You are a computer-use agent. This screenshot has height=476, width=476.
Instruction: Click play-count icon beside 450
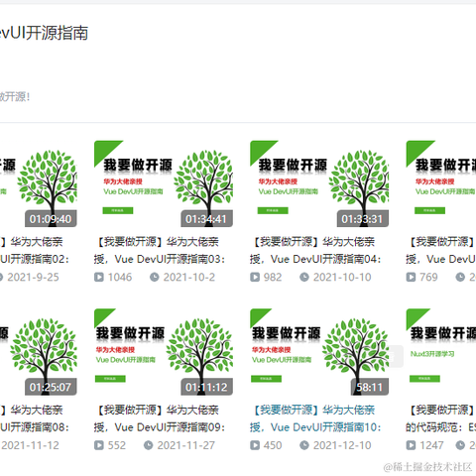pos(255,445)
